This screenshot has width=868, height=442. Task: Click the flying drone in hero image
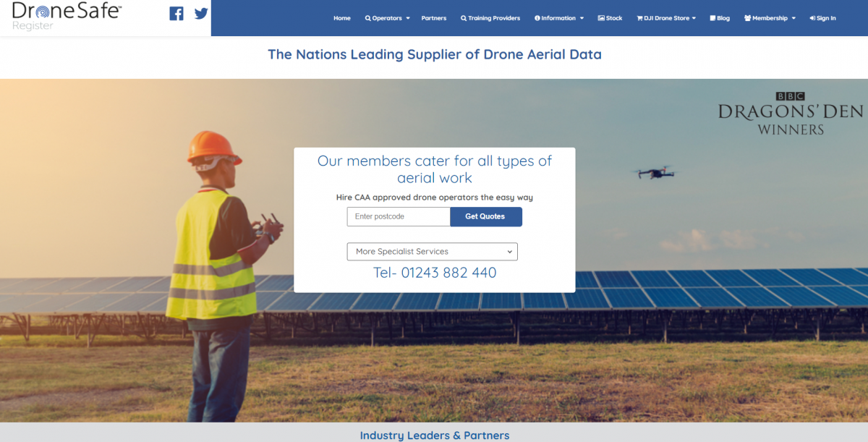tap(653, 172)
